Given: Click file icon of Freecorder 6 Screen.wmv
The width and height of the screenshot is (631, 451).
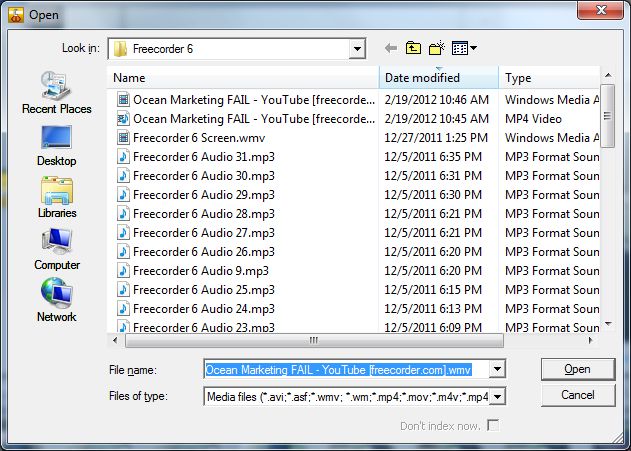Looking at the screenshot, I should [x=123, y=138].
